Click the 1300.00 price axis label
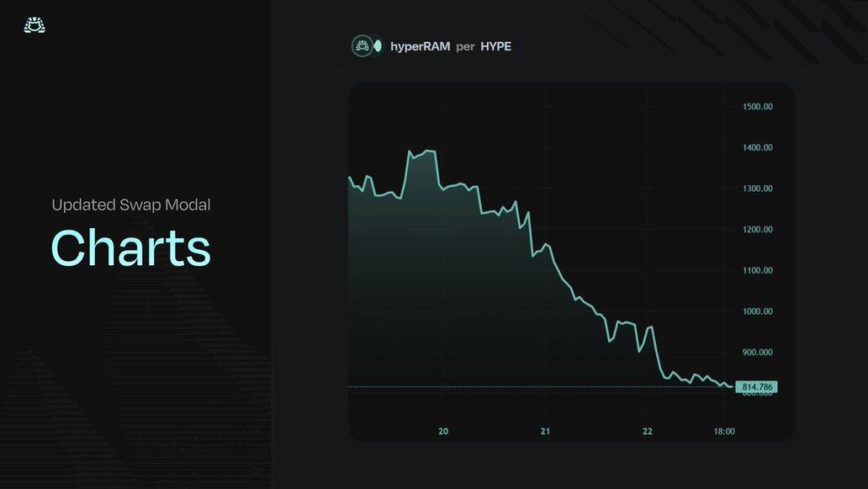 click(x=757, y=189)
